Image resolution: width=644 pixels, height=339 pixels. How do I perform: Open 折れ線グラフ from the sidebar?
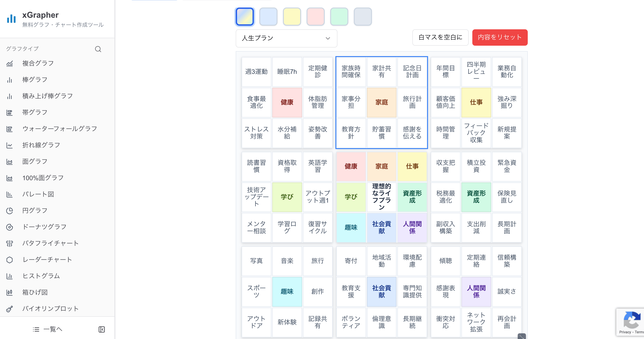point(41,145)
